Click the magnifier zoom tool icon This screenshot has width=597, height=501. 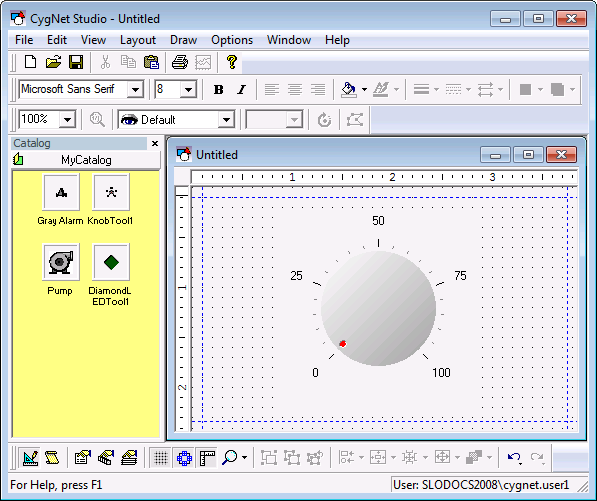tap(230, 457)
